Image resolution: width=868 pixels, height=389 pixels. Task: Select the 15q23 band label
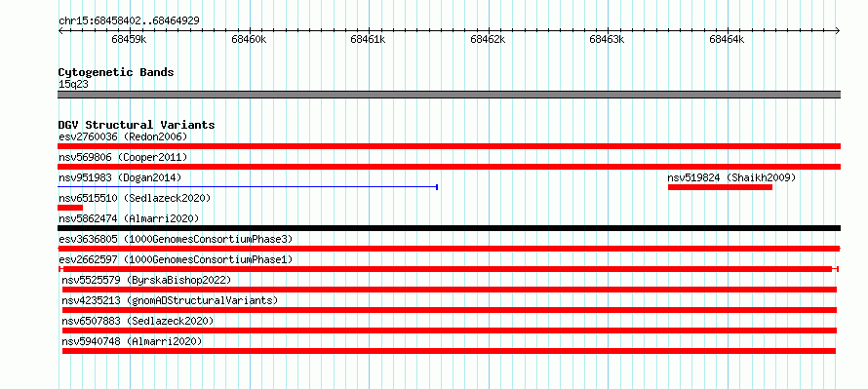point(73,85)
